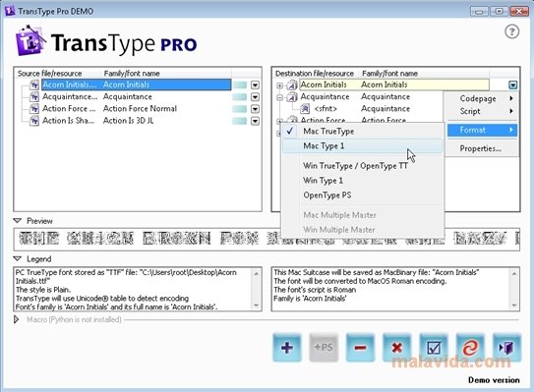Click the sfnt resource icon
Screen dimensions: 534x392
point(305,109)
